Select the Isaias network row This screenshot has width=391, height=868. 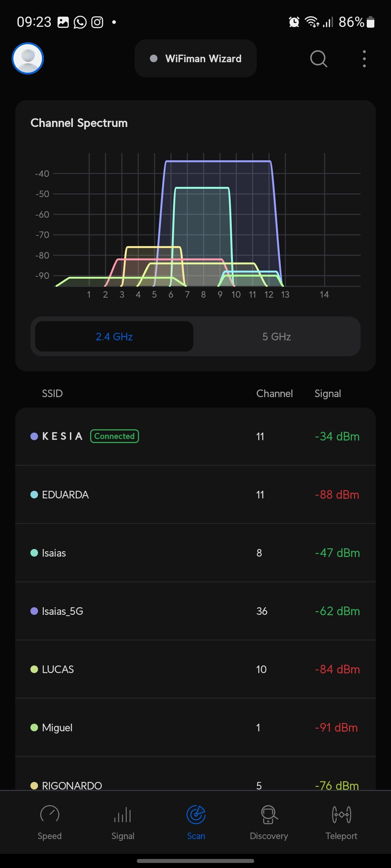[x=195, y=553]
